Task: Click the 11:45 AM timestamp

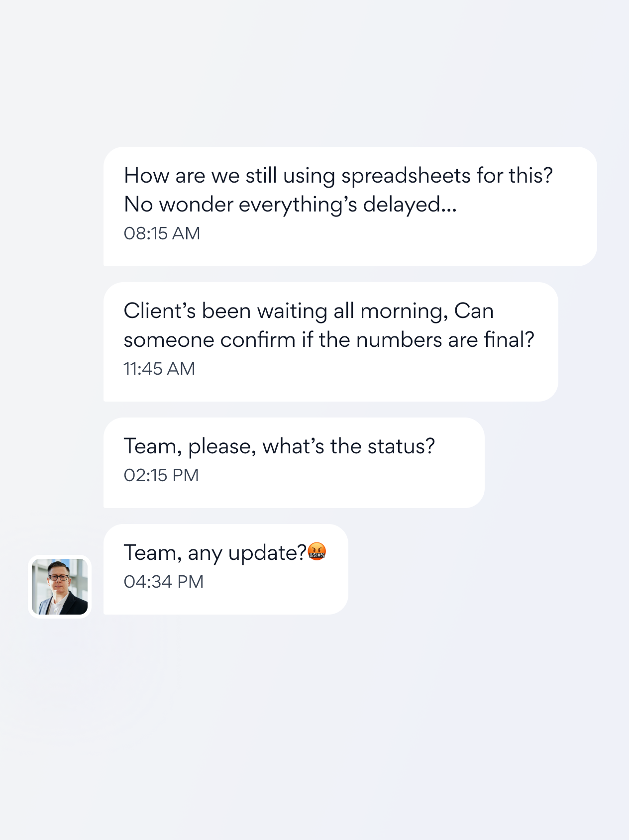Action: point(159,369)
